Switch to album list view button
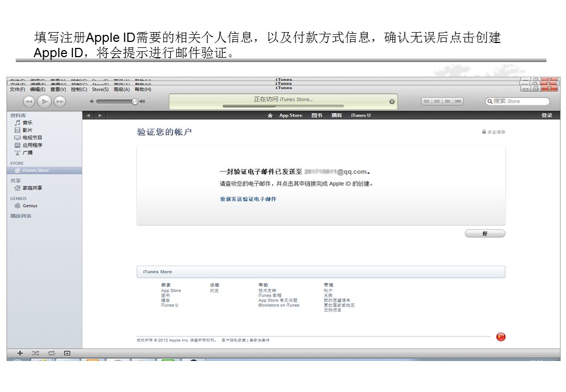The width and height of the screenshot is (566, 392). pyautogui.click(x=437, y=101)
